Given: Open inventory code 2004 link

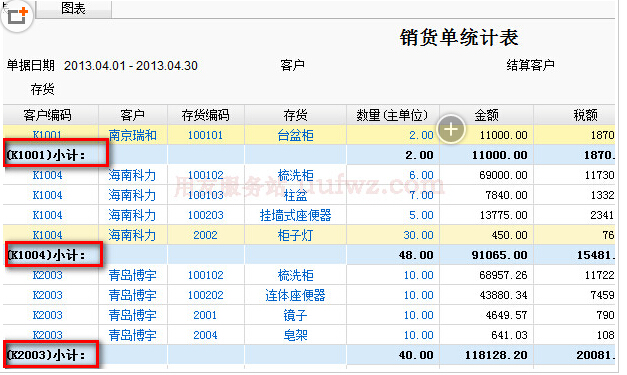Looking at the screenshot, I should tap(205, 335).
